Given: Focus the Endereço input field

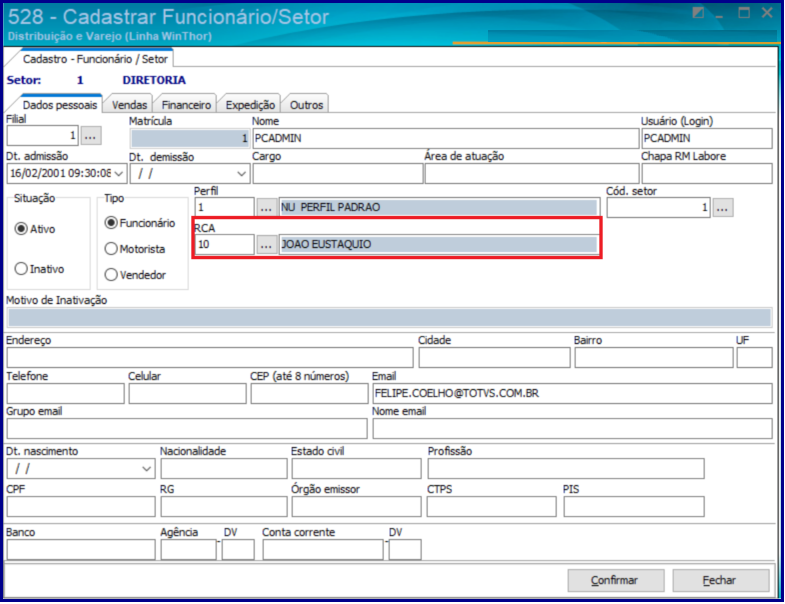Looking at the screenshot, I should [x=210, y=358].
